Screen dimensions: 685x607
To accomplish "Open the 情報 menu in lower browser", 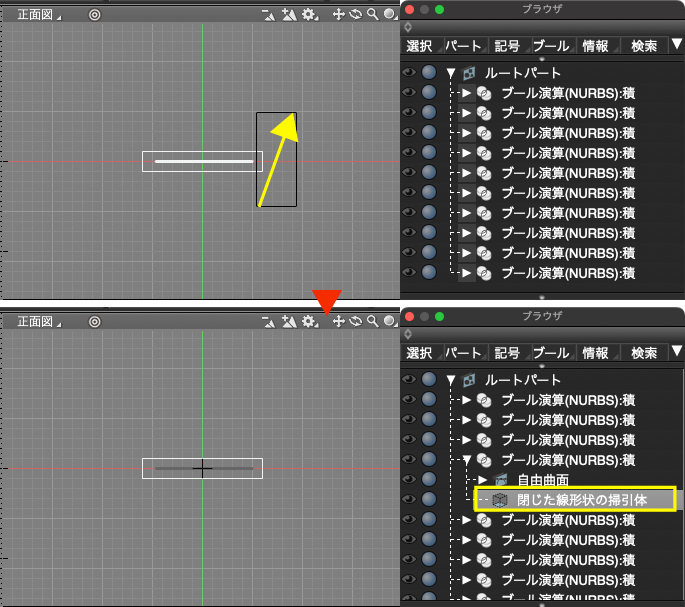I will [x=597, y=353].
